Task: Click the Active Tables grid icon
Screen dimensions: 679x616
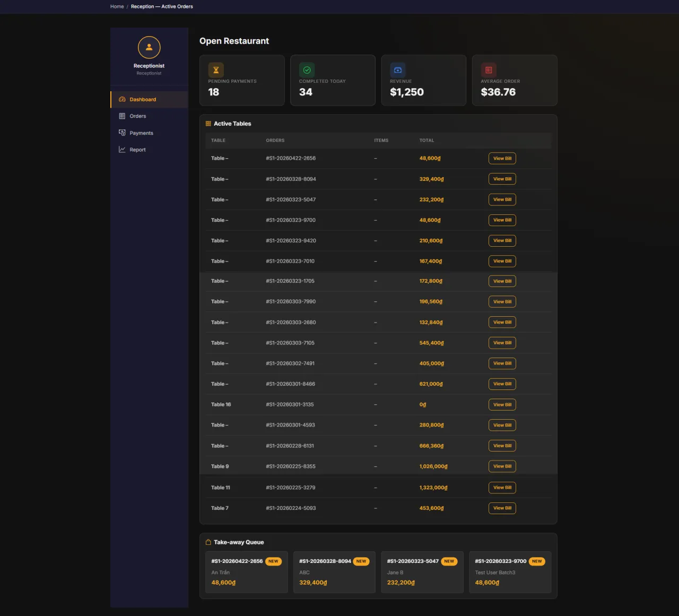Action: click(208, 124)
